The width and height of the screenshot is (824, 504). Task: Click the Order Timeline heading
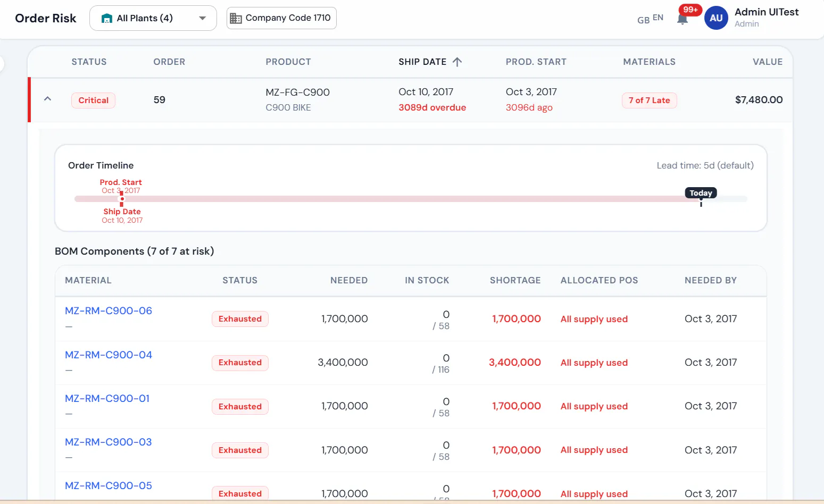tap(101, 165)
